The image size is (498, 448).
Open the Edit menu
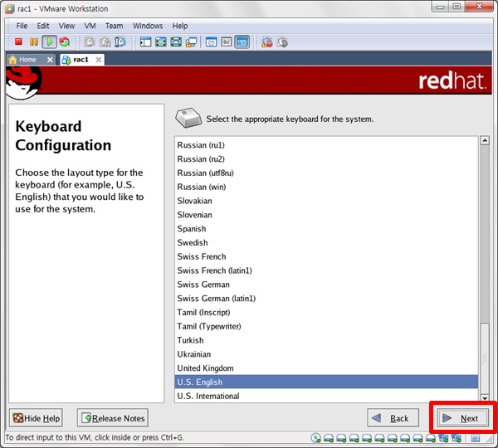pos(43,26)
